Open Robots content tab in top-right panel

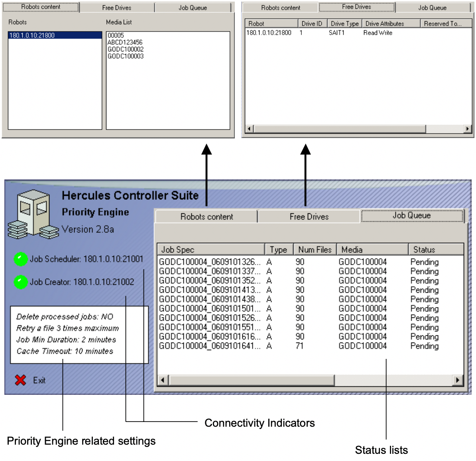click(x=281, y=8)
